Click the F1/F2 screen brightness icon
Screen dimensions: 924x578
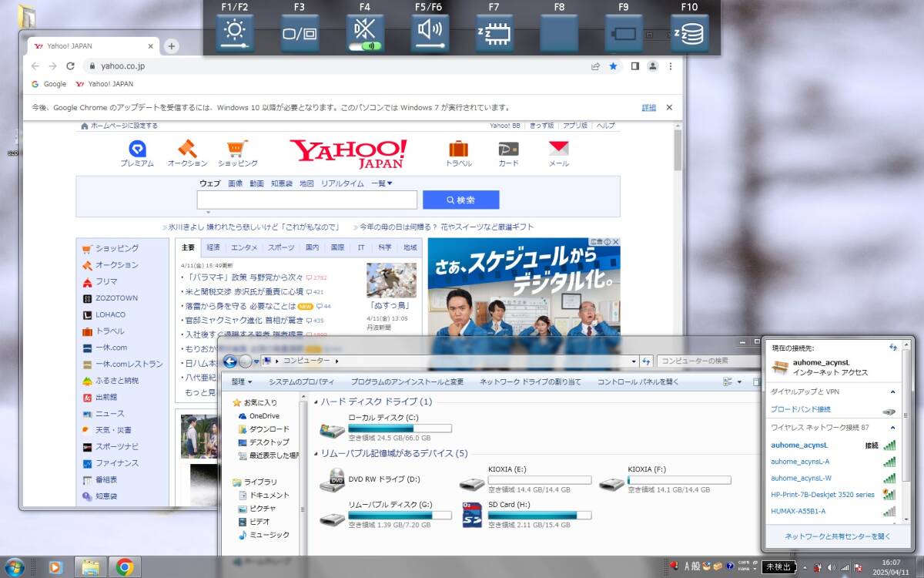[x=235, y=34]
